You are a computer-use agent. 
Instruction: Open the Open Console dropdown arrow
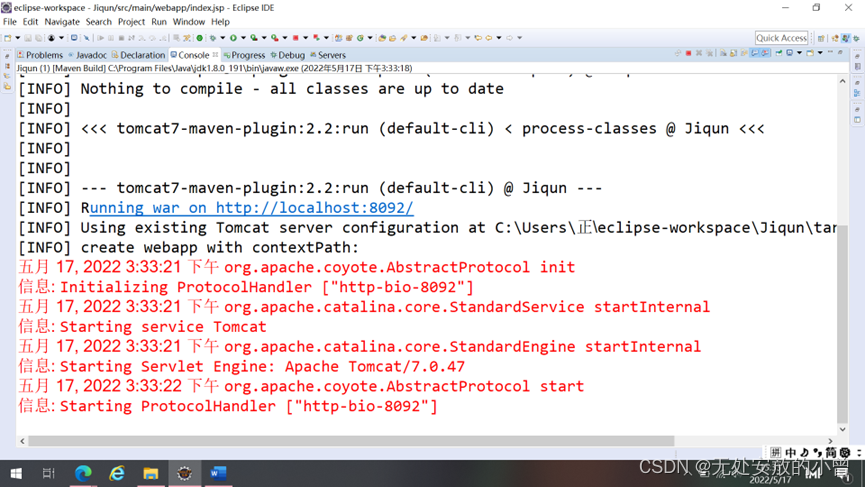pos(820,53)
